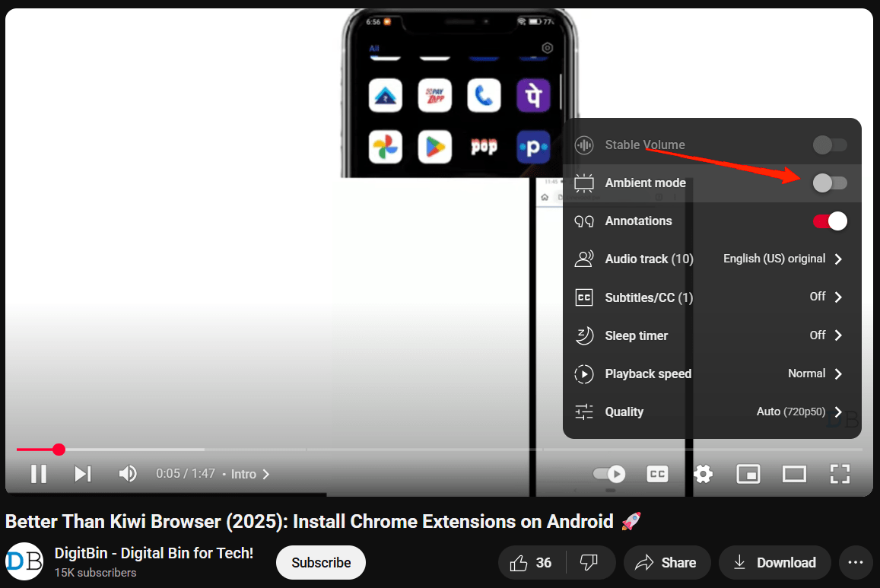Mute the video volume
880x588 pixels.
[128, 474]
